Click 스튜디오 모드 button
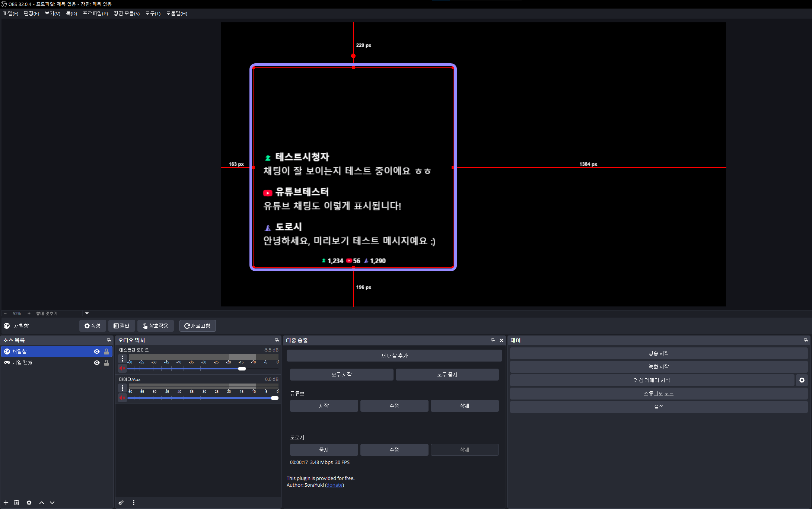The image size is (812, 509). click(x=659, y=394)
